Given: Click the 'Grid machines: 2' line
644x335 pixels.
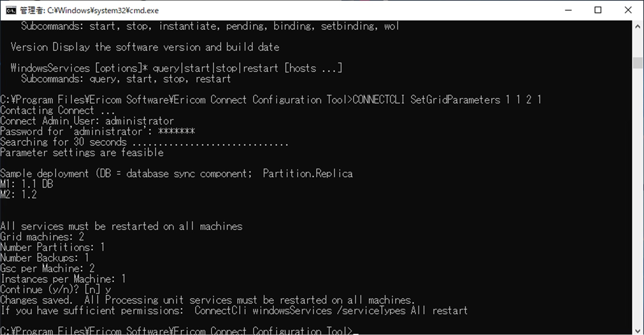Looking at the screenshot, I should point(42,237).
